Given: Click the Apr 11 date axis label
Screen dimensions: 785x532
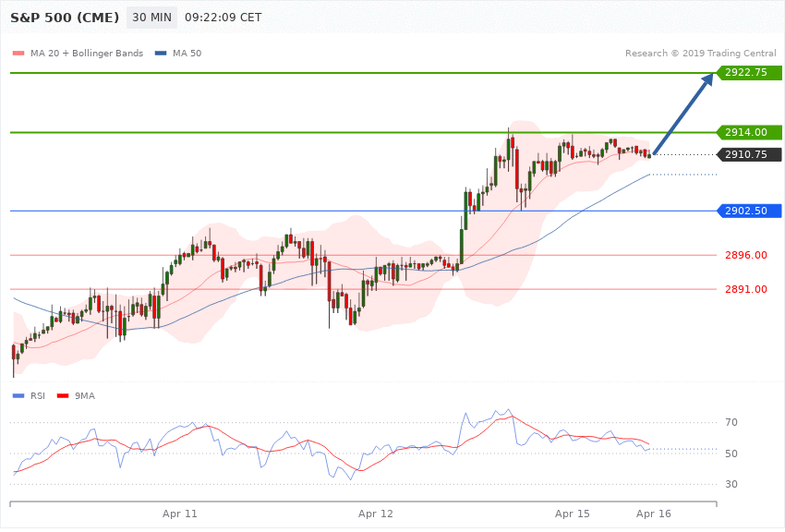Looking at the screenshot, I should click(x=180, y=514).
